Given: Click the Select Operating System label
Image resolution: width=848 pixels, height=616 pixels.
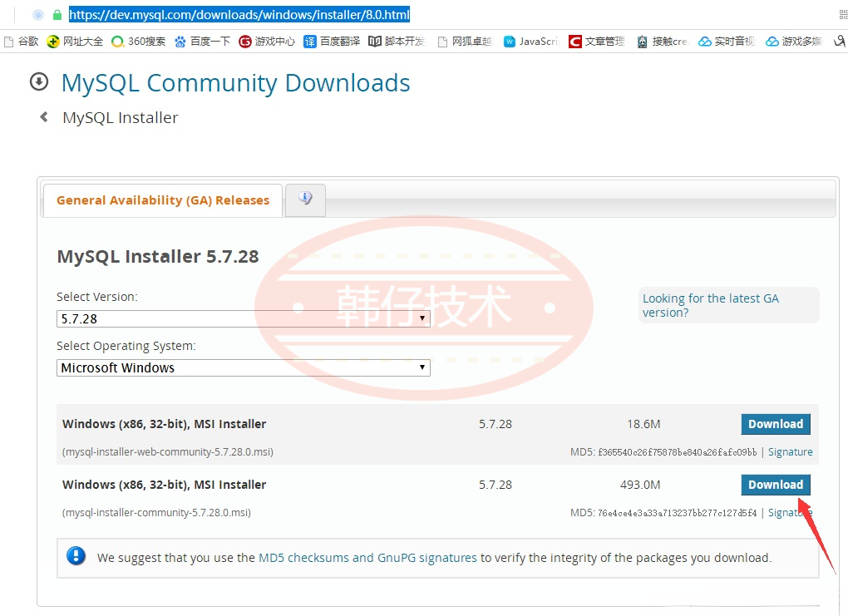Looking at the screenshot, I should point(126,346).
